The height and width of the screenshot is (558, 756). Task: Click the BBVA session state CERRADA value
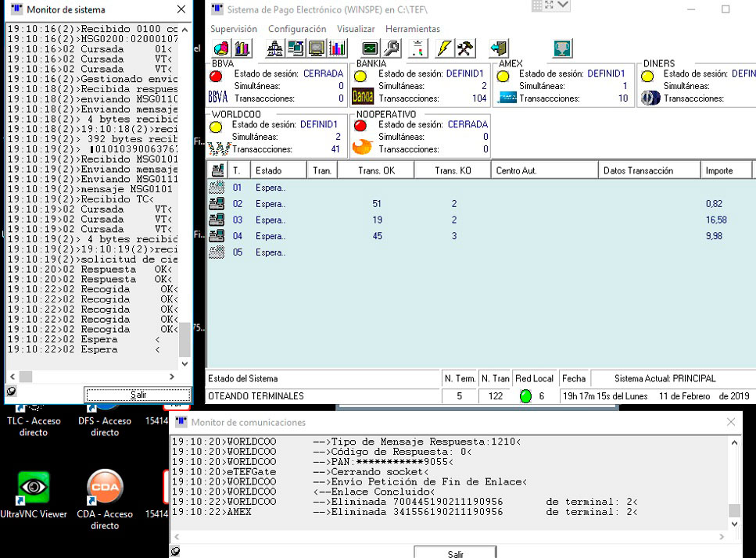point(323,73)
